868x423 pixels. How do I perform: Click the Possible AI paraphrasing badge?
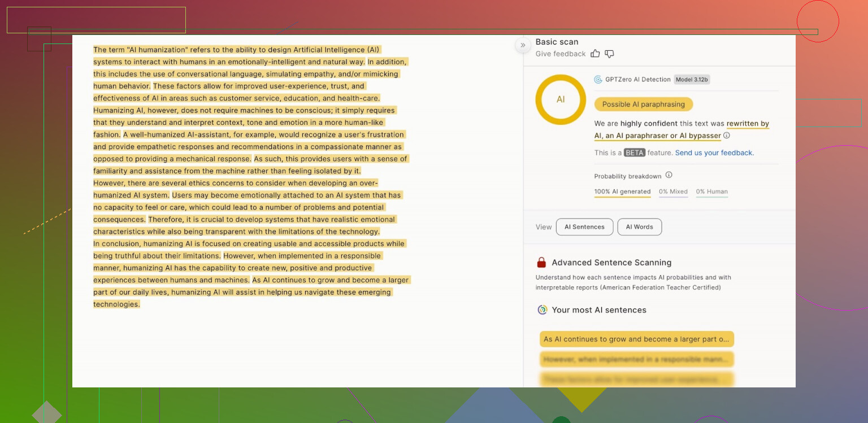[x=643, y=104]
